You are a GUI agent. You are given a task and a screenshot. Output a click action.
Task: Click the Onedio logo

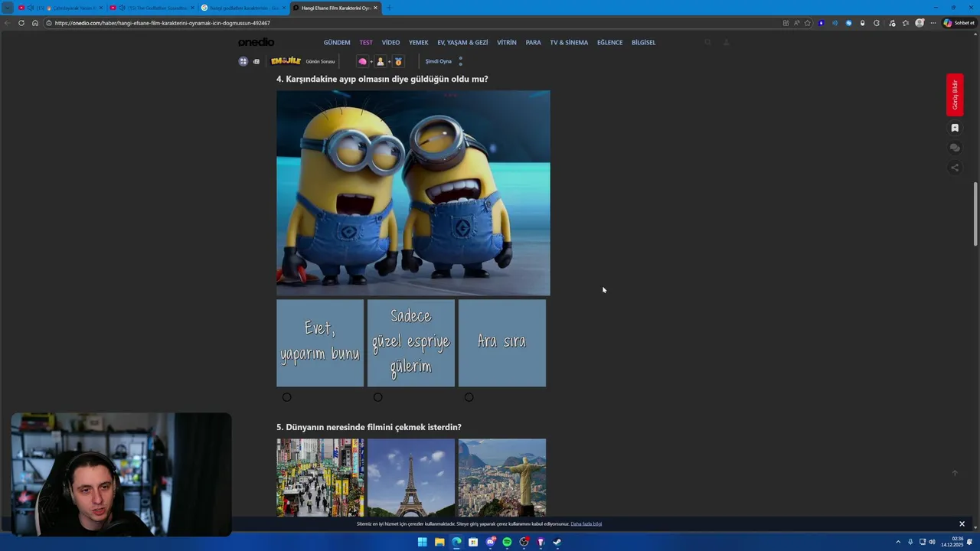(256, 42)
